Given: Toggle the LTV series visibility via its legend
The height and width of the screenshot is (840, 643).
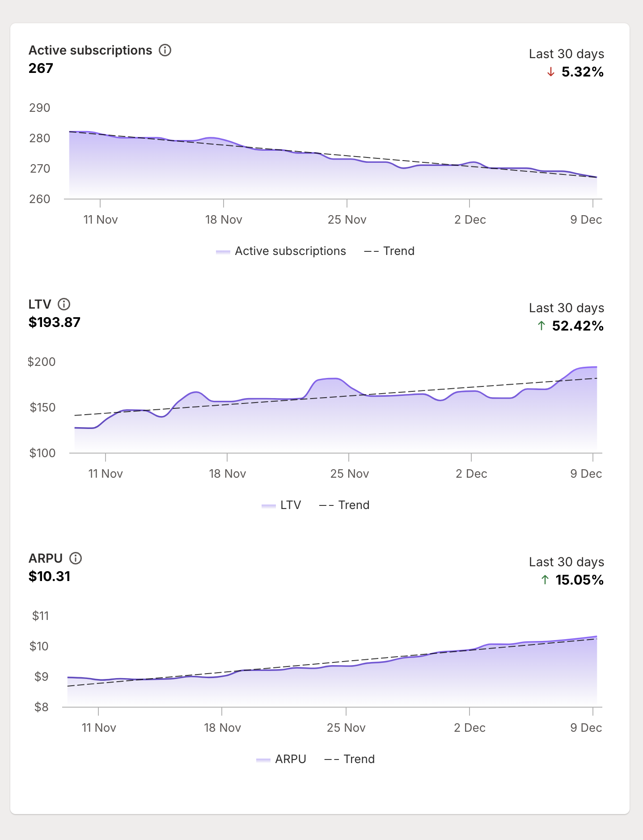Looking at the screenshot, I should point(290,505).
